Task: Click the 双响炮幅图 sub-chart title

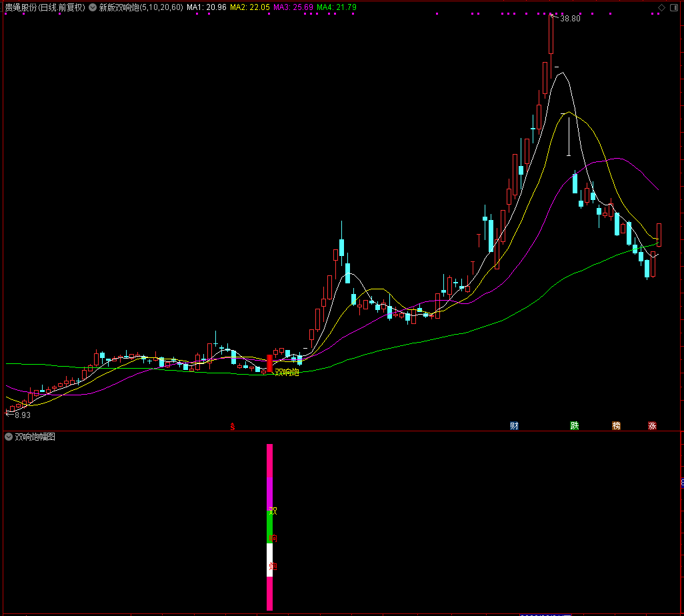Action: point(35,437)
